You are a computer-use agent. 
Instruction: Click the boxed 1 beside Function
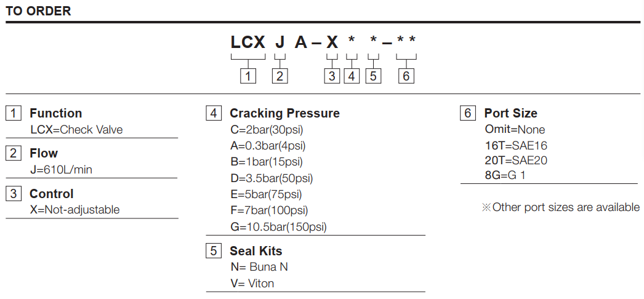click(x=13, y=113)
